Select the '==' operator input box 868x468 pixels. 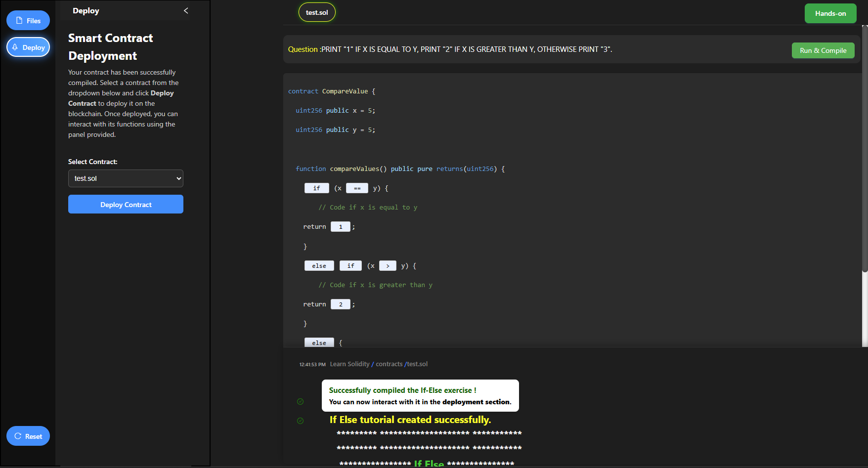coord(357,188)
